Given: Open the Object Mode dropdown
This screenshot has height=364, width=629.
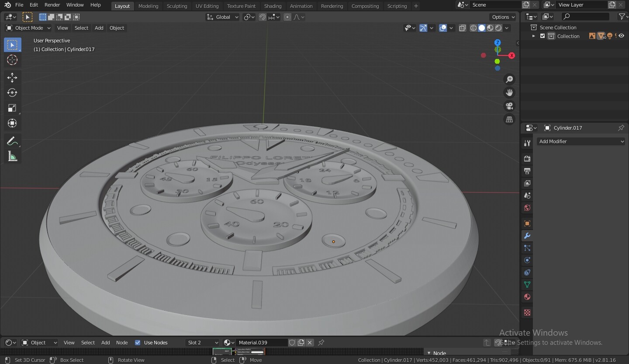Looking at the screenshot, I should point(28,28).
